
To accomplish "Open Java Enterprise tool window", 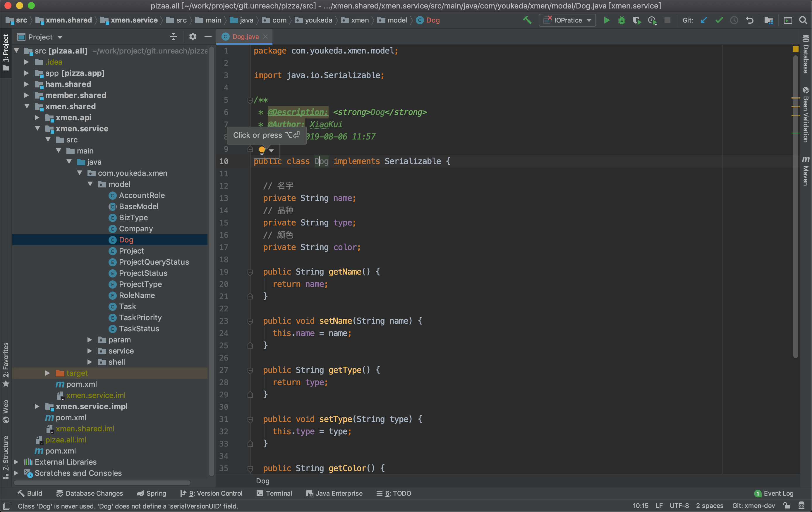I will point(334,494).
